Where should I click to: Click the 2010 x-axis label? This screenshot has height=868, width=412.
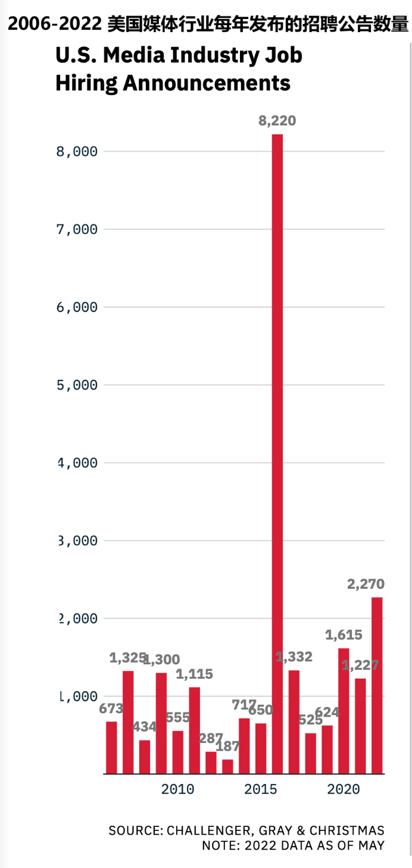coord(177,789)
